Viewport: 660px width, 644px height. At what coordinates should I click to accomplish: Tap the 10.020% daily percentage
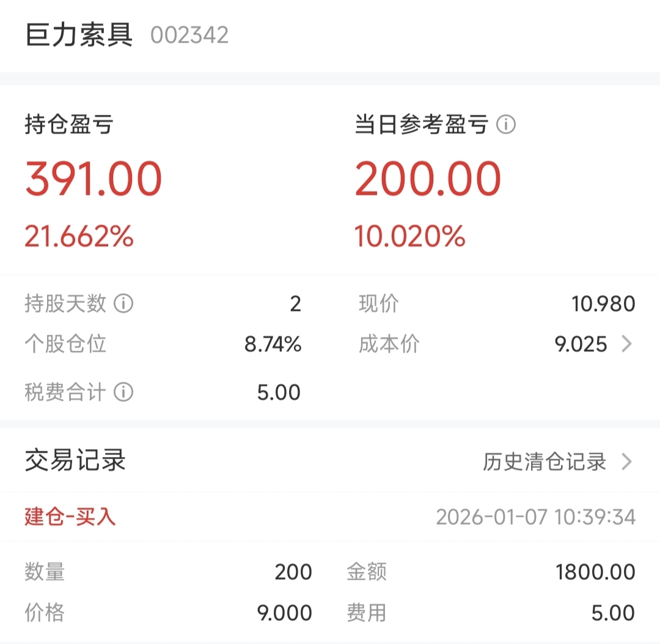tap(410, 236)
